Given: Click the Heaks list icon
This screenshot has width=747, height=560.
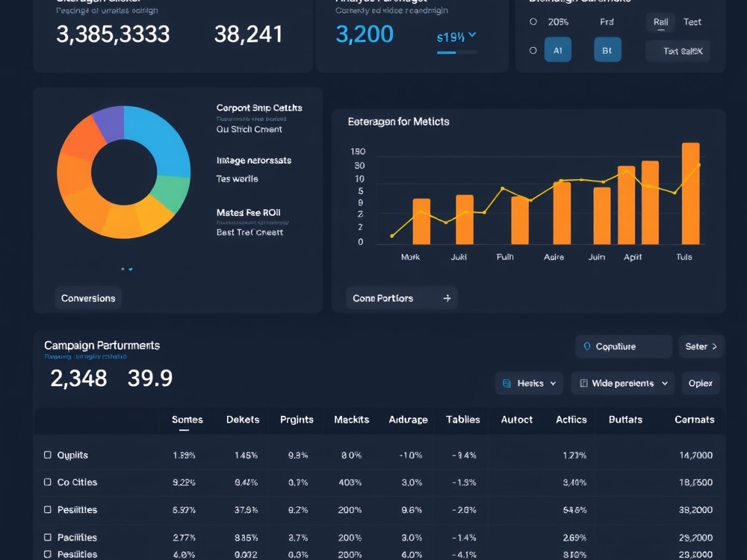Looking at the screenshot, I should click(x=507, y=383).
